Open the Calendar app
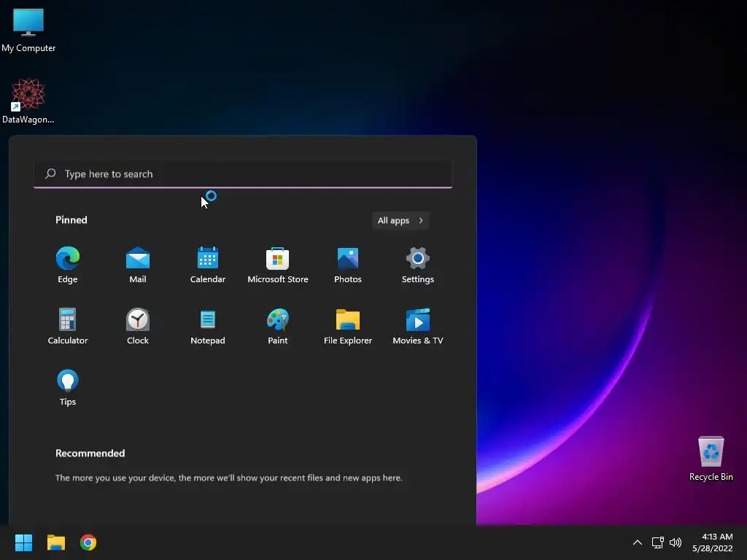This screenshot has width=747, height=560. point(208,265)
